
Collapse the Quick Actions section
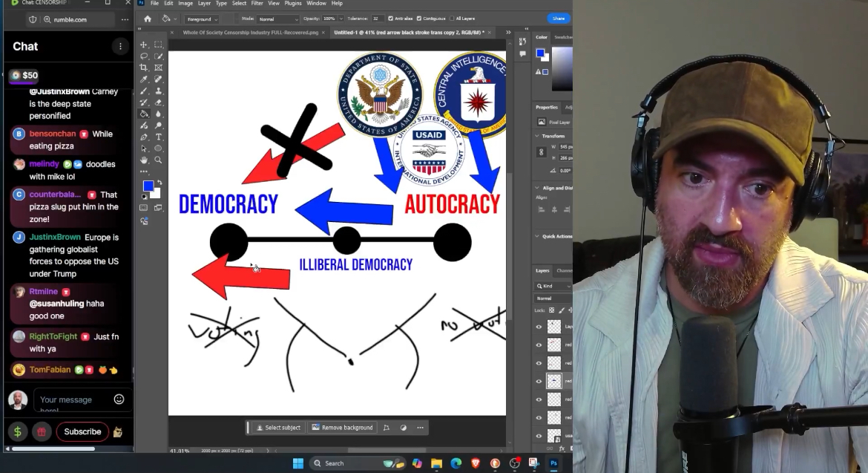pos(537,236)
